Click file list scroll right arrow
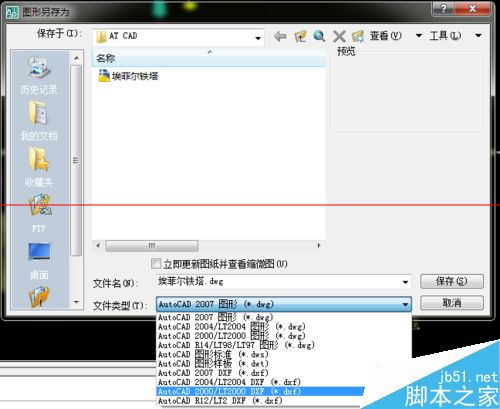This screenshot has height=409, width=500. (x=319, y=246)
